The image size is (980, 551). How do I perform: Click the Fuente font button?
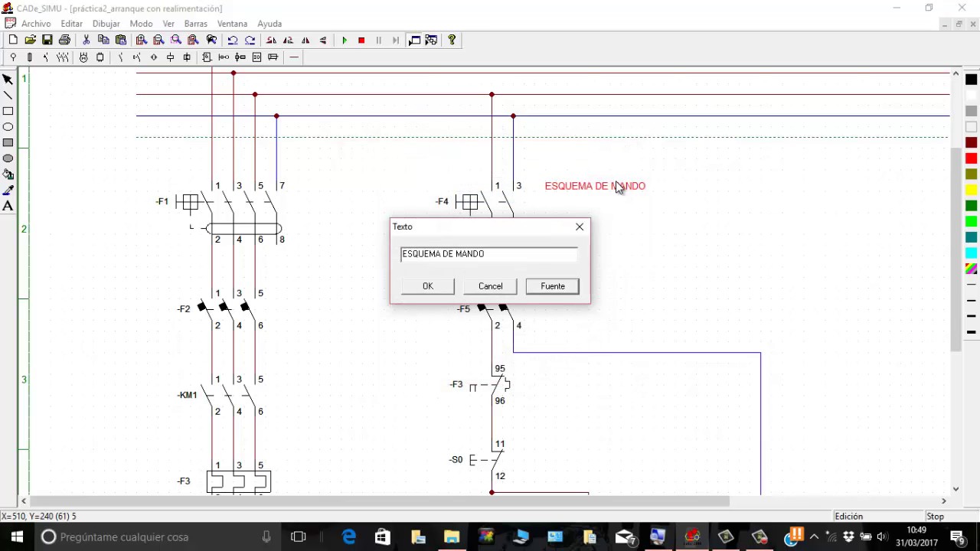click(553, 286)
